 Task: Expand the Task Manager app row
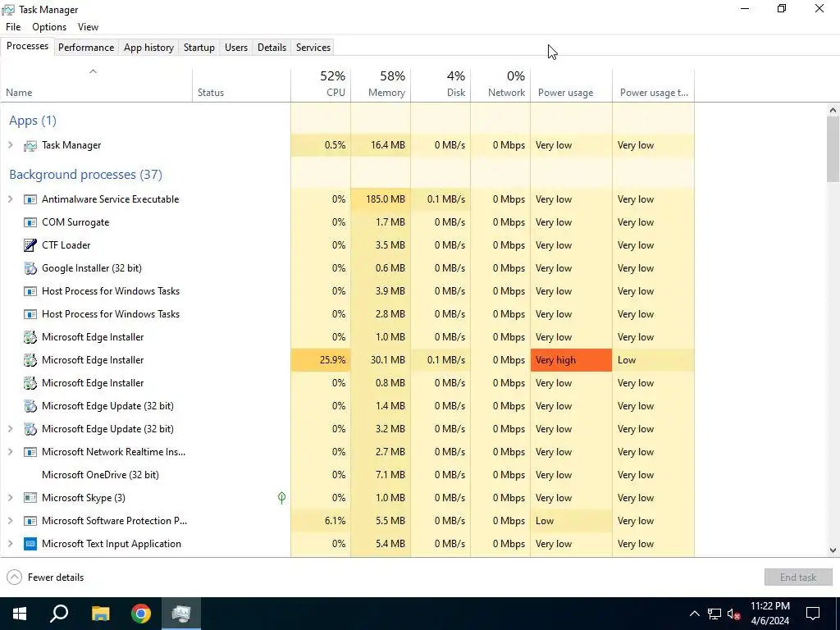click(x=10, y=145)
